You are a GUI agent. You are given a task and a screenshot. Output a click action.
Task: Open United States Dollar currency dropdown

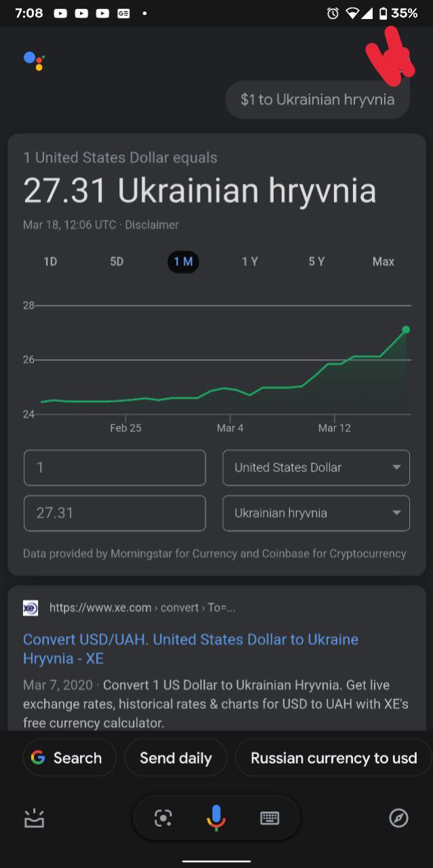[316, 468]
